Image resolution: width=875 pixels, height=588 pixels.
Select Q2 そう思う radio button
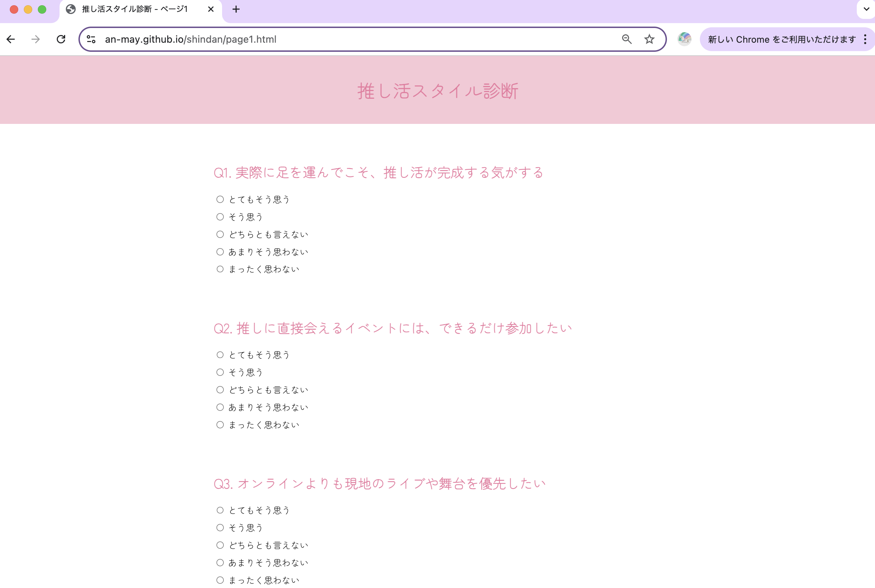220,372
